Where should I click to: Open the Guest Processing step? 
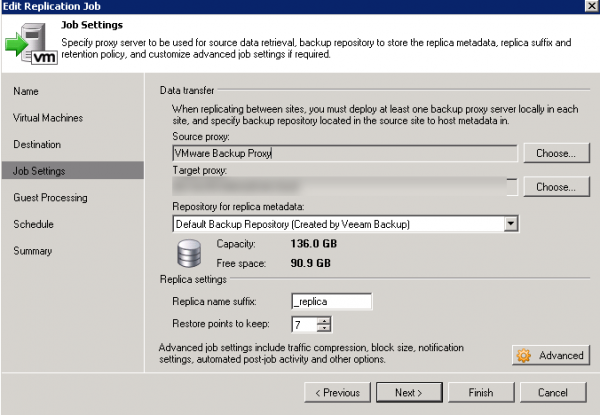click(x=49, y=198)
